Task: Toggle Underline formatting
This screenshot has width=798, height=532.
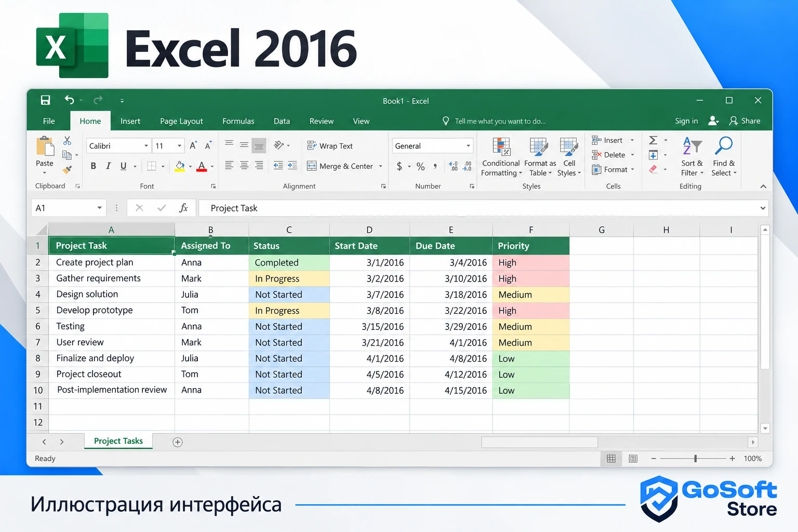Action: 123,166
